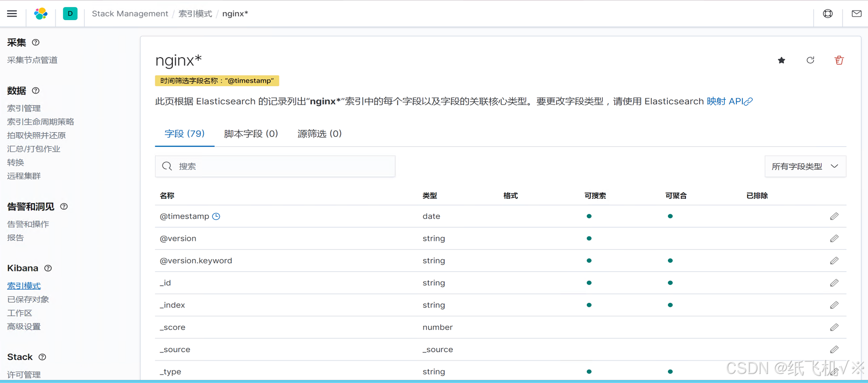Screen dimensions: 868x383
Task: Sort by the 类型 column header
Action: [430, 196]
